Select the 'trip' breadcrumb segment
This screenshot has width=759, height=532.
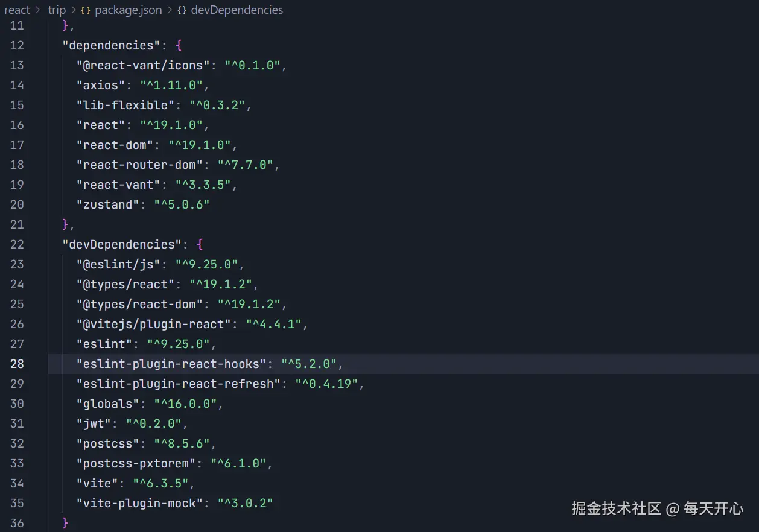click(x=57, y=10)
